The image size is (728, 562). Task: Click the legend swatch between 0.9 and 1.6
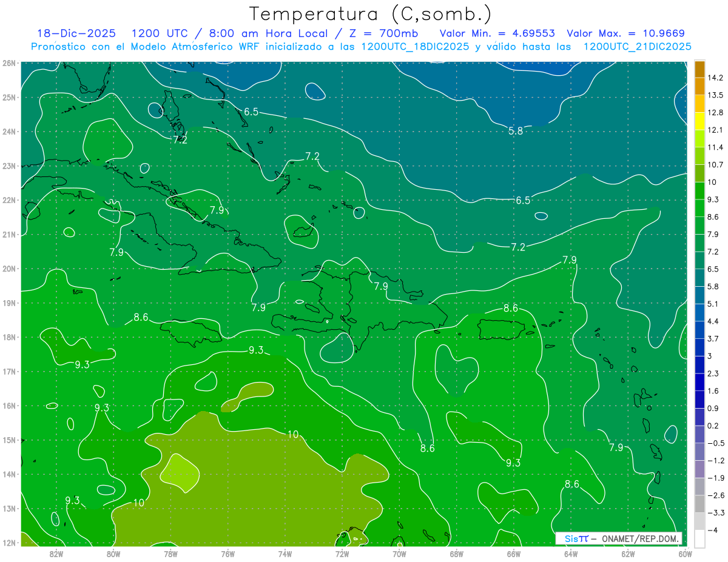(699, 400)
